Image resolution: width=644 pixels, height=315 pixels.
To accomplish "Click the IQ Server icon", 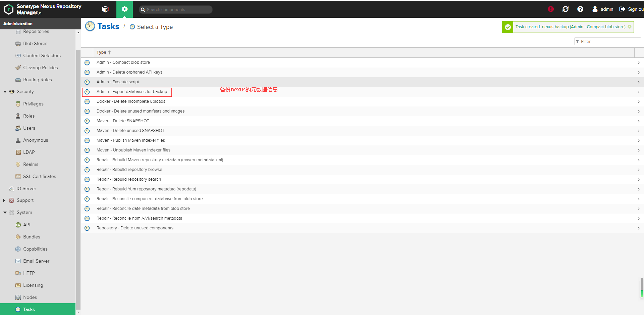I will [11, 189].
